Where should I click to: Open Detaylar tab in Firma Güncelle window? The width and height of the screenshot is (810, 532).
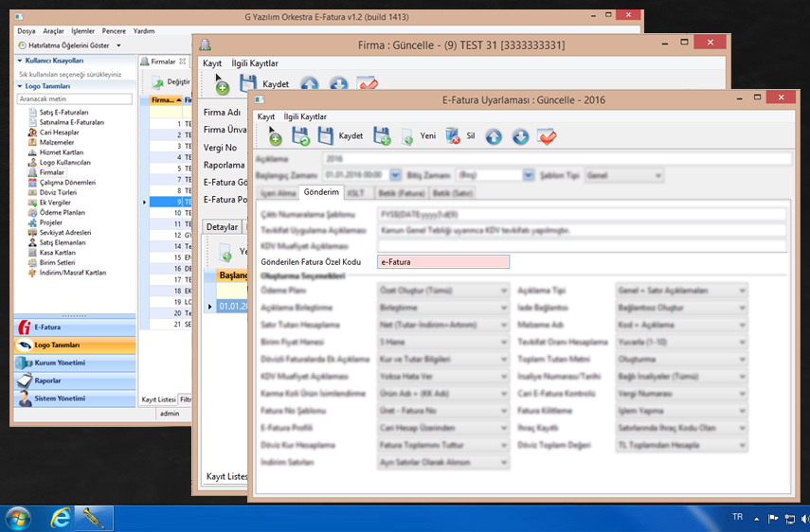[x=222, y=227]
